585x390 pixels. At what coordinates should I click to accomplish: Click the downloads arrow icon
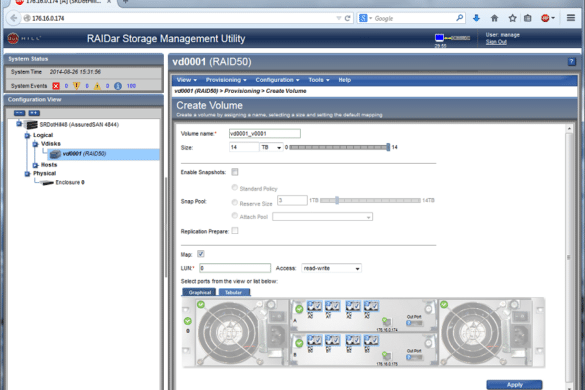pyautogui.click(x=476, y=18)
